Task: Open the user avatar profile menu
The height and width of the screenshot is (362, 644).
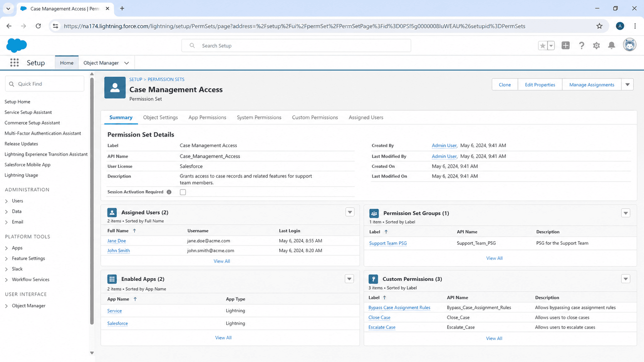Action: click(629, 45)
